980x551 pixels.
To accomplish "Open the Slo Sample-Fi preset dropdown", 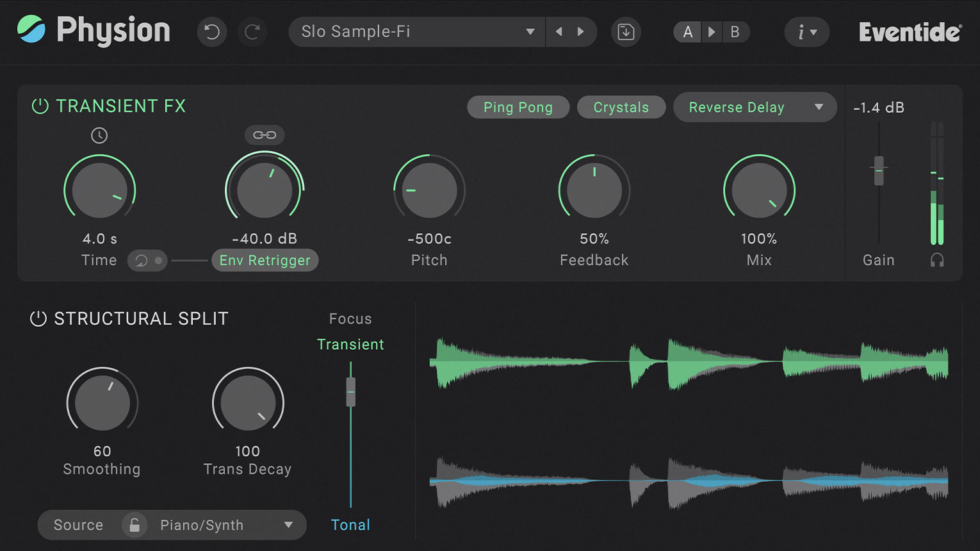I will coord(416,31).
